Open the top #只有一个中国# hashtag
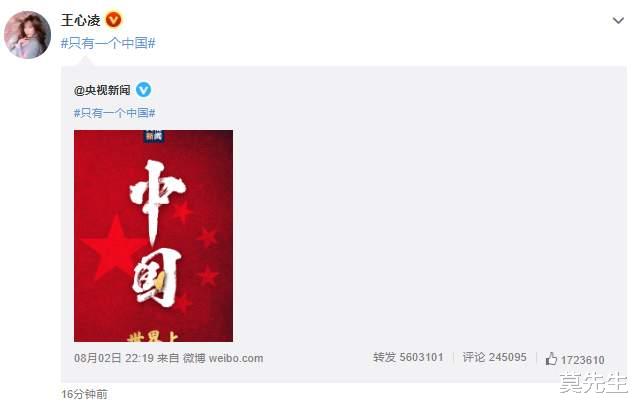639x409 pixels. 108,43
